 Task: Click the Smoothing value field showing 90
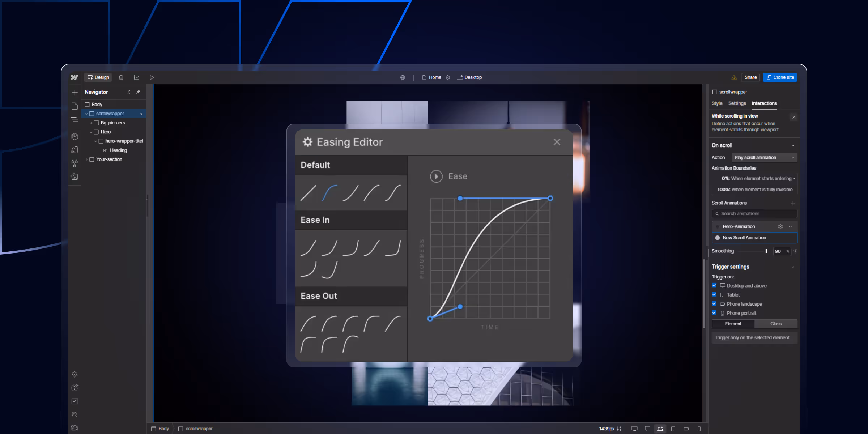[782, 251]
